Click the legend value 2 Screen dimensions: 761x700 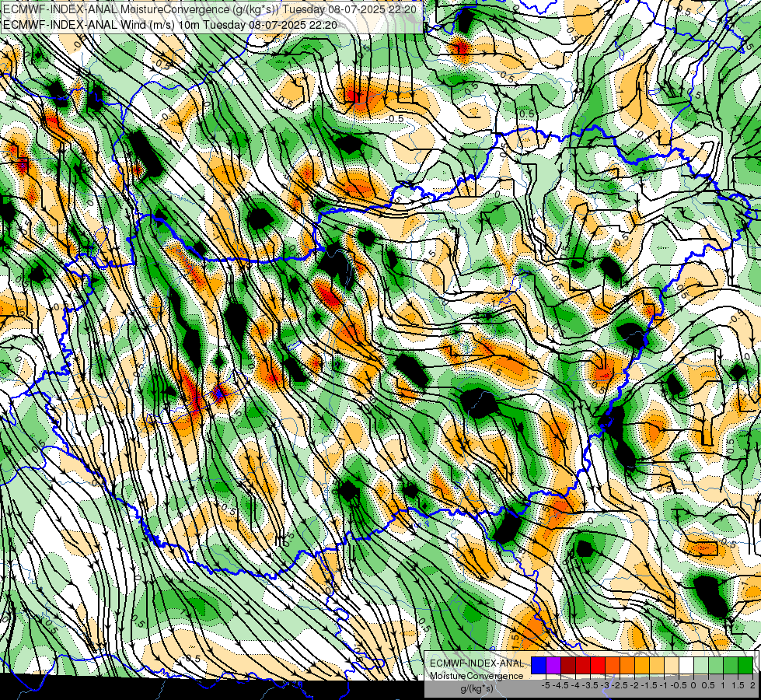(x=752, y=685)
